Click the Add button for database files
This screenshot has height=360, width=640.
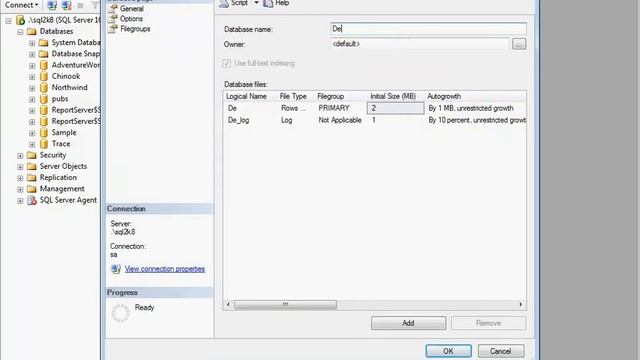[409, 323]
